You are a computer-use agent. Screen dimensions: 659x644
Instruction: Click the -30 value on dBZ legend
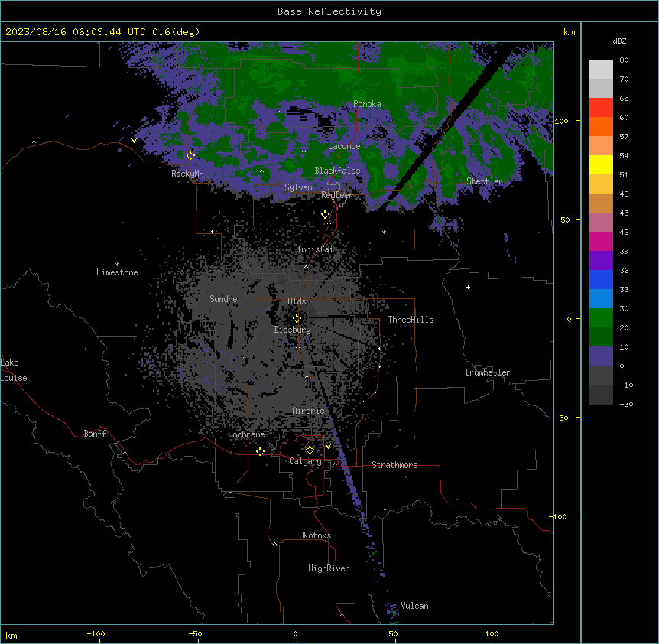click(x=626, y=405)
